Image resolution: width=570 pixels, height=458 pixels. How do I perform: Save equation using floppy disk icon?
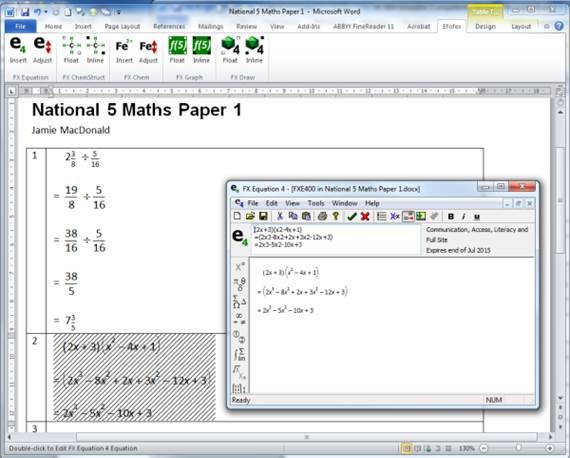264,216
